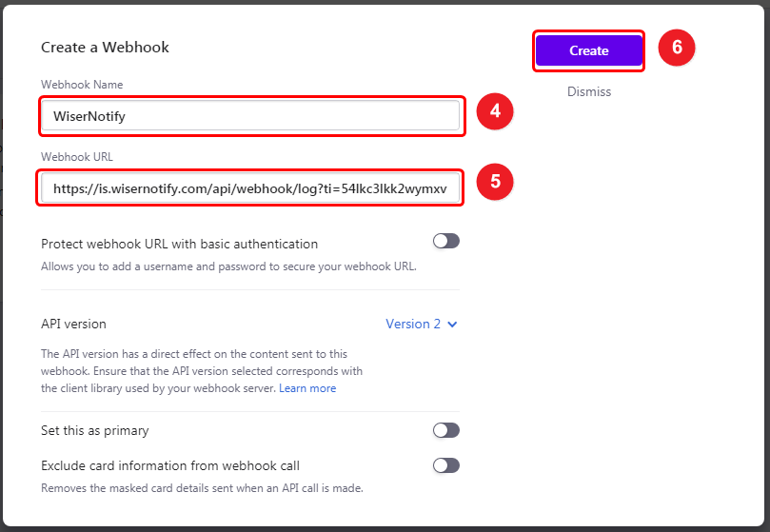
Task: Select the Webhook Name label text
Action: coord(82,85)
